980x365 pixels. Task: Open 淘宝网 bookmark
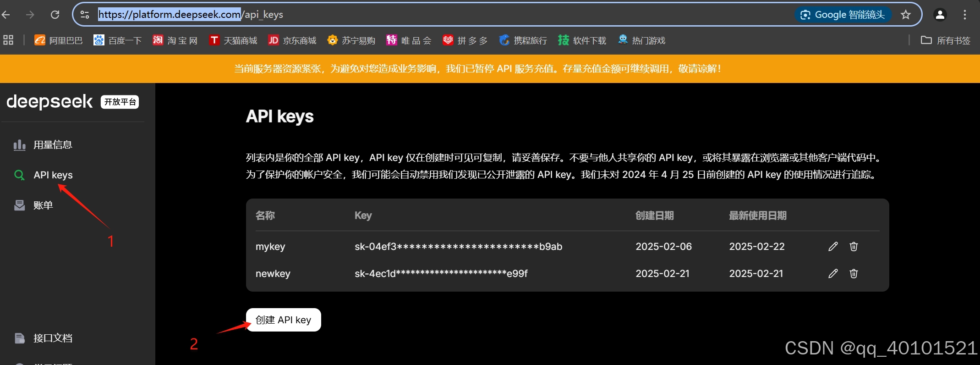coord(175,40)
